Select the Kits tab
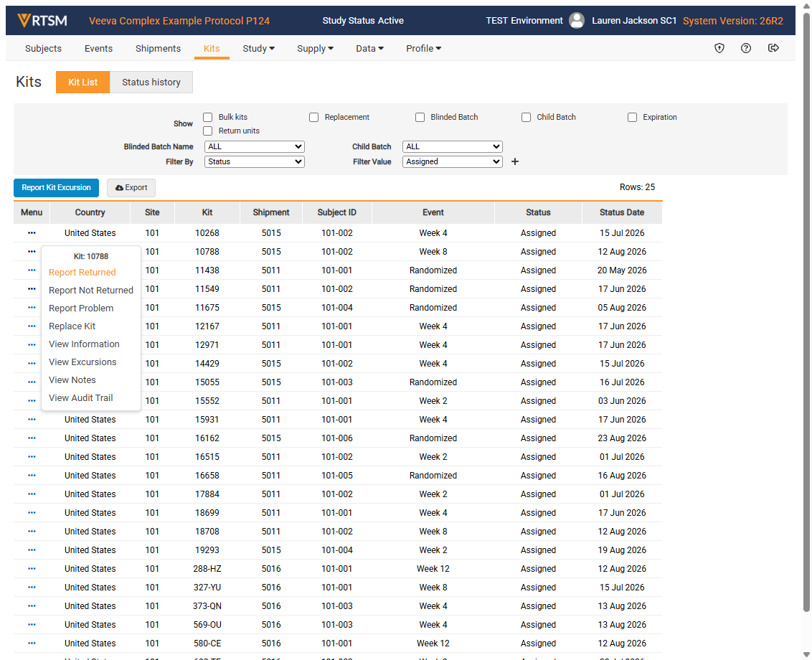The width and height of the screenshot is (812, 660). [212, 49]
